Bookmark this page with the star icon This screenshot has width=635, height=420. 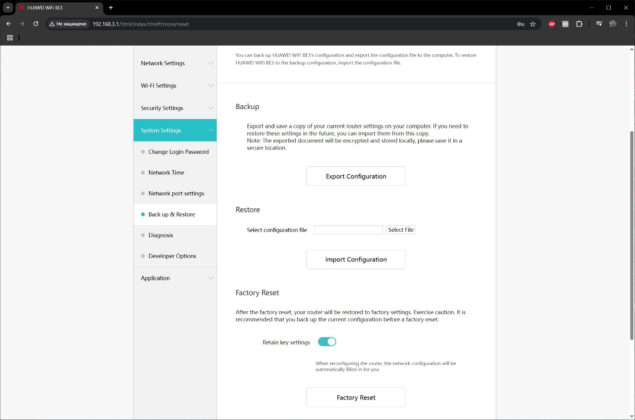tap(533, 24)
